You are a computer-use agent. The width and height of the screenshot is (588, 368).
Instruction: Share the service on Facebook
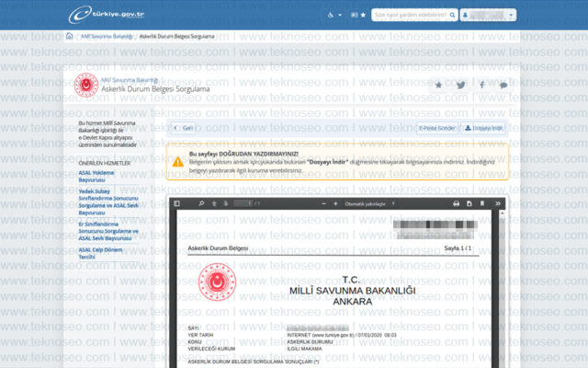point(482,86)
